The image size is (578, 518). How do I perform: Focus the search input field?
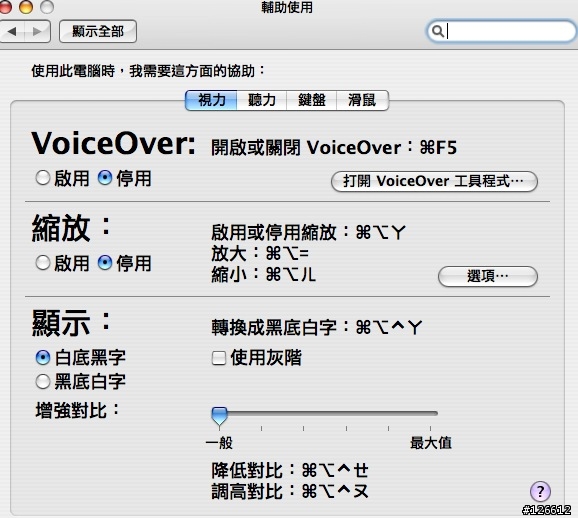501,31
